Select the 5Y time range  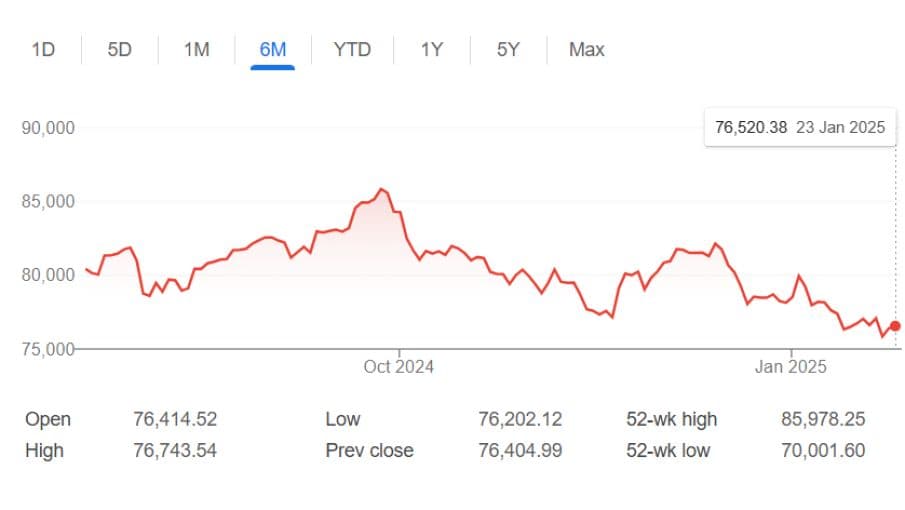click(x=508, y=49)
